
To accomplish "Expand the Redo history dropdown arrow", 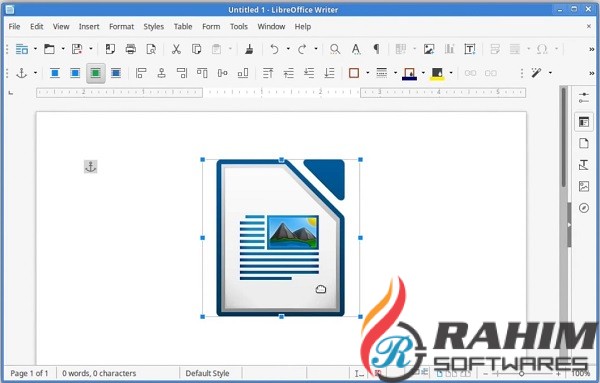I will (316, 49).
